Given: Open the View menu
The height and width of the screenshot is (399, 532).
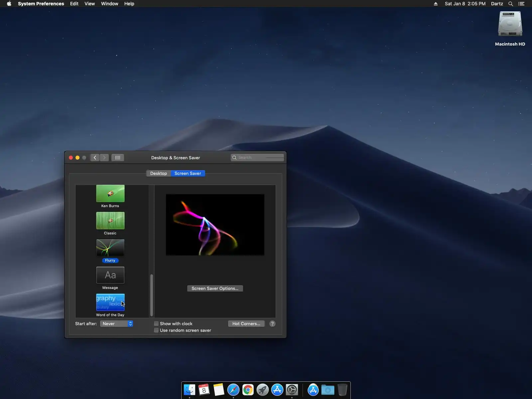Looking at the screenshot, I should 89,4.
